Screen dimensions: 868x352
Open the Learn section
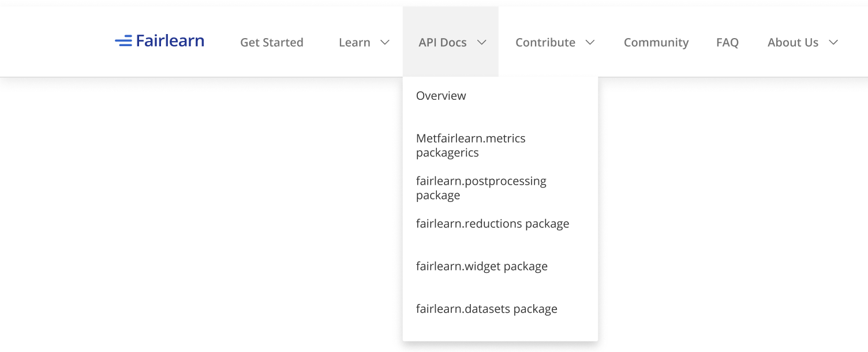[x=355, y=42]
